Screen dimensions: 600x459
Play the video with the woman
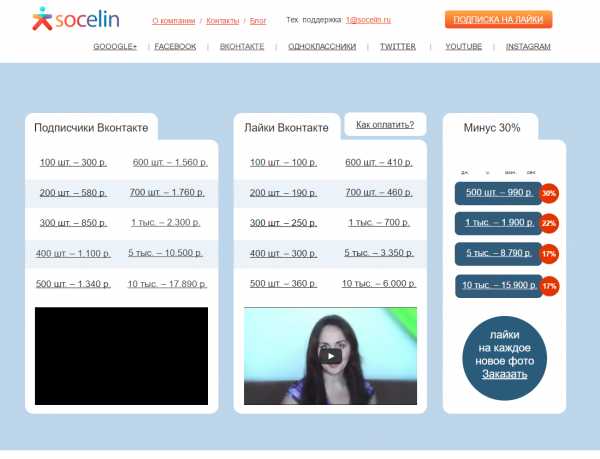[x=331, y=356]
